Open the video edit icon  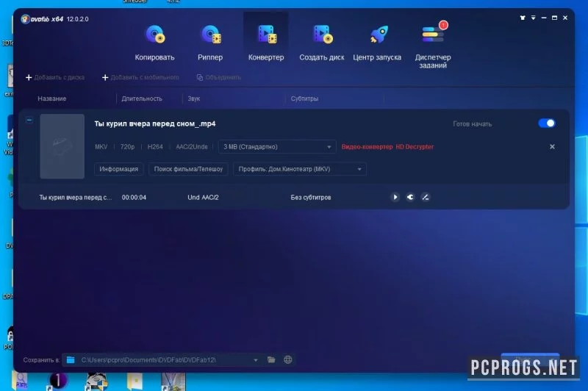[426, 197]
